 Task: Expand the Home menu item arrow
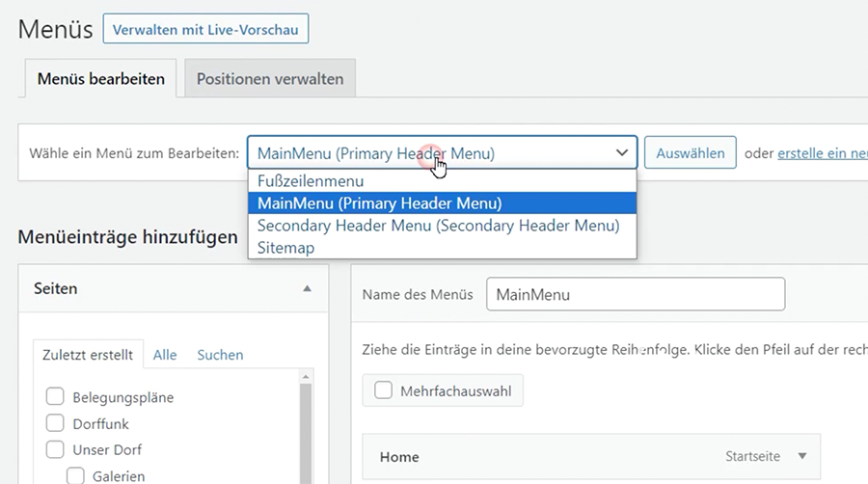pos(801,456)
